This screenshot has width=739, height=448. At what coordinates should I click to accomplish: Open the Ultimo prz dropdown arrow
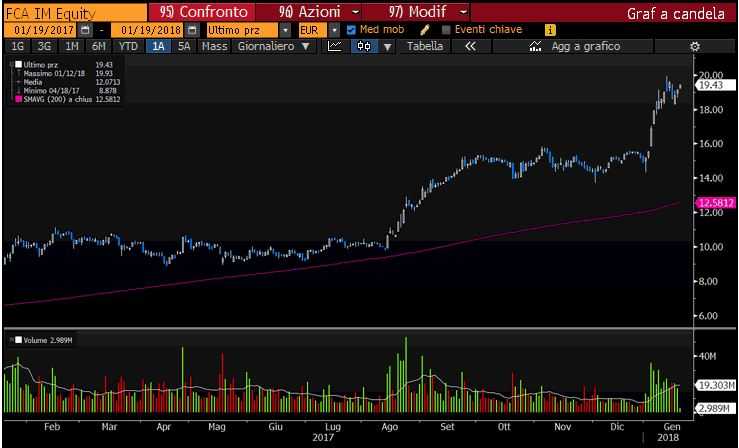coord(285,30)
